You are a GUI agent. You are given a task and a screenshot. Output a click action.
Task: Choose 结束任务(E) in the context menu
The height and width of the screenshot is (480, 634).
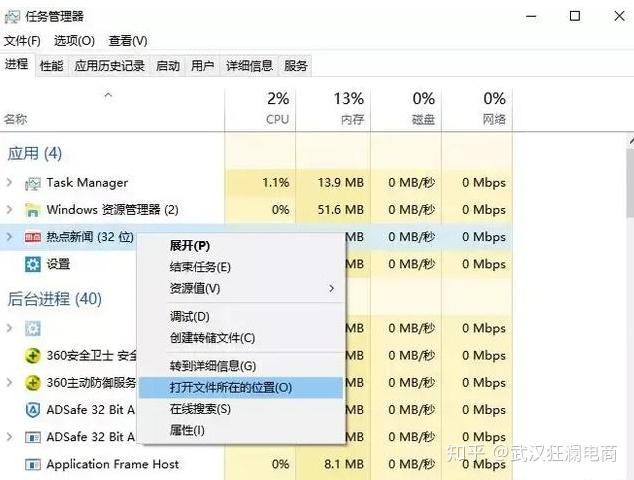[241, 267]
